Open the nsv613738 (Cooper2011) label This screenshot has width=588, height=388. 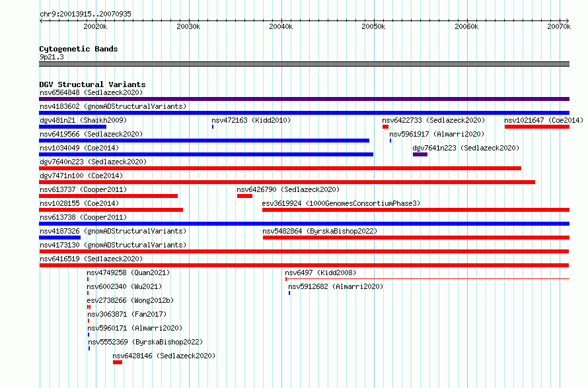83,217
